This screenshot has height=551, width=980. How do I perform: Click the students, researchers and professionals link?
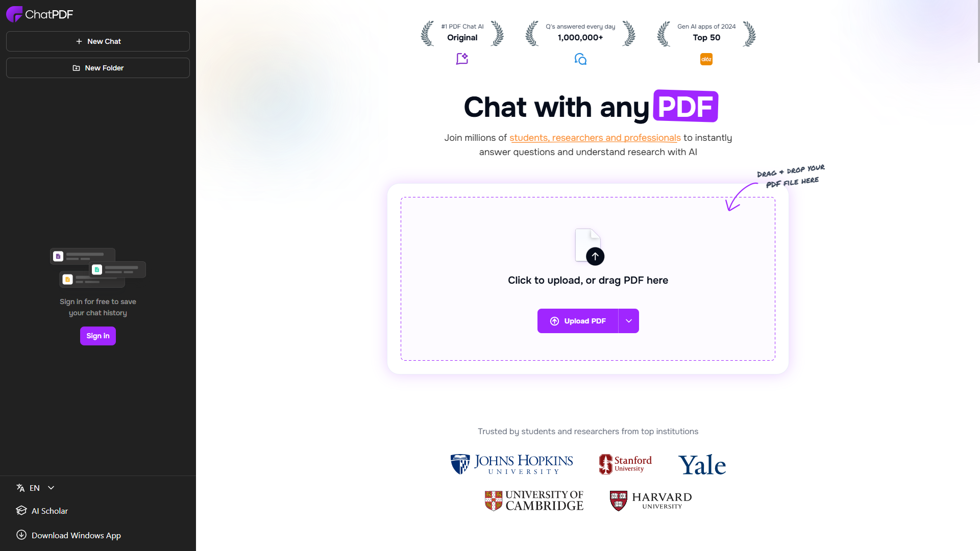click(x=594, y=137)
